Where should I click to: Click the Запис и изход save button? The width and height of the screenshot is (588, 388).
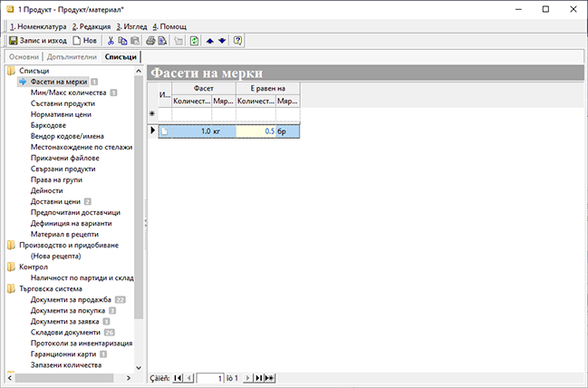[x=38, y=41]
